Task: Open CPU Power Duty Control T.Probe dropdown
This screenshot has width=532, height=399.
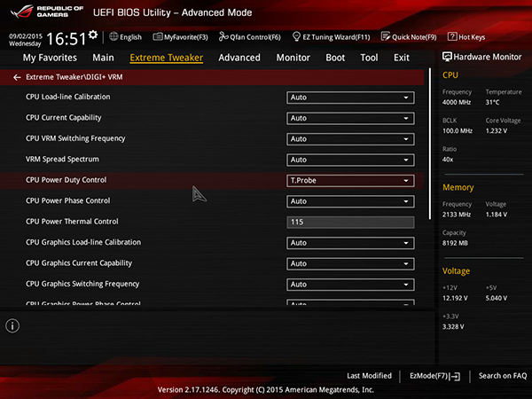Action: 350,181
